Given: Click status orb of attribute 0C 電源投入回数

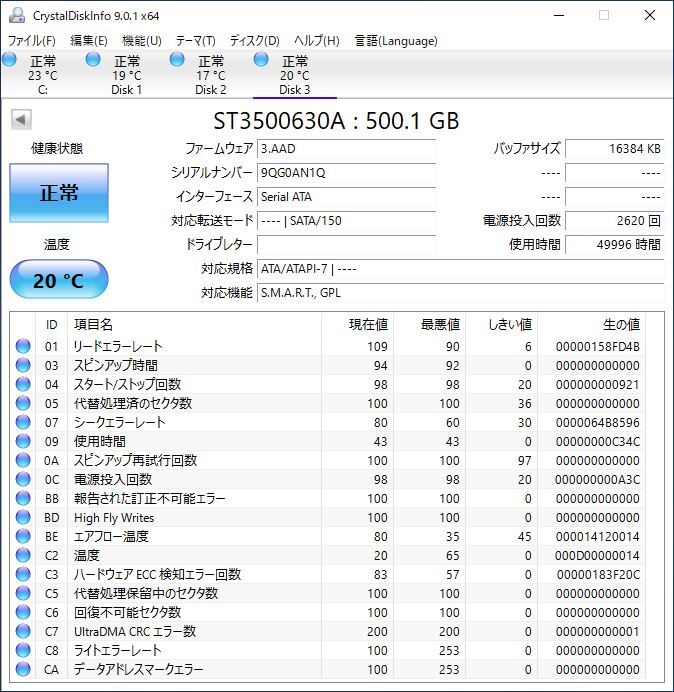Looking at the screenshot, I should (x=23, y=479).
